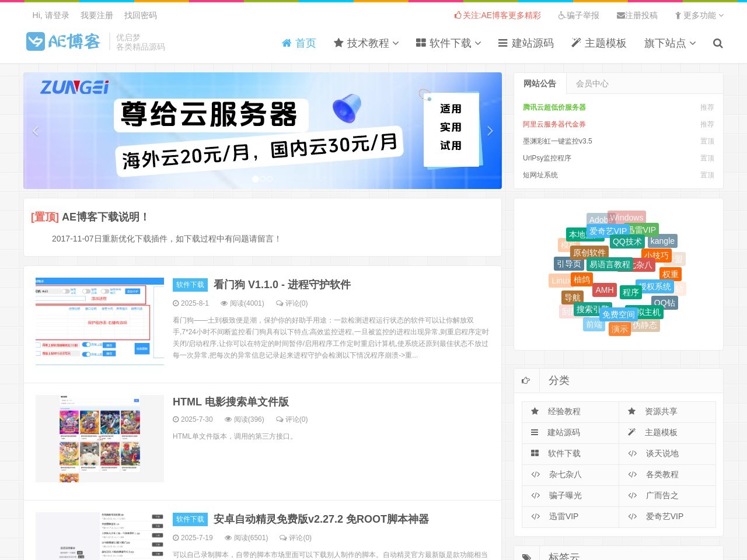Show next banner slide arrow

(490, 131)
